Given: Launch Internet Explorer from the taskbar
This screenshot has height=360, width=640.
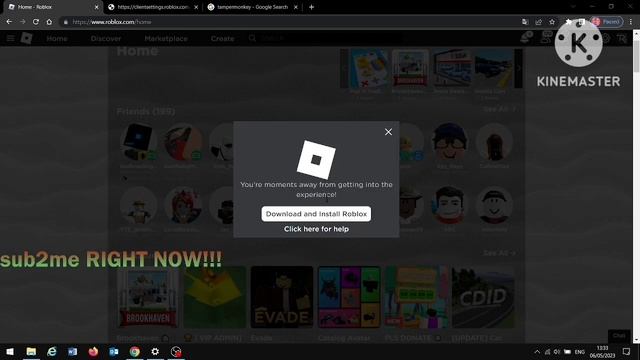Looking at the screenshot, I should click(x=52, y=351).
